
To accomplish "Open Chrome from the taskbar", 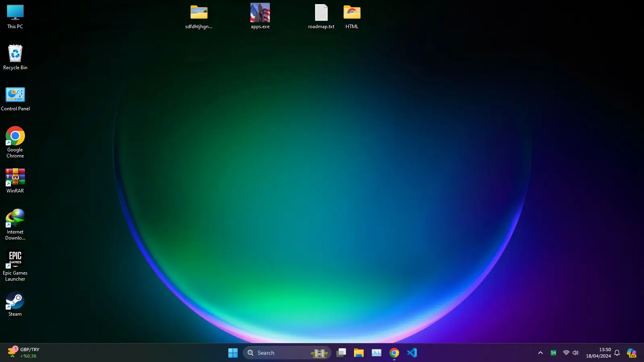I will 394,353.
